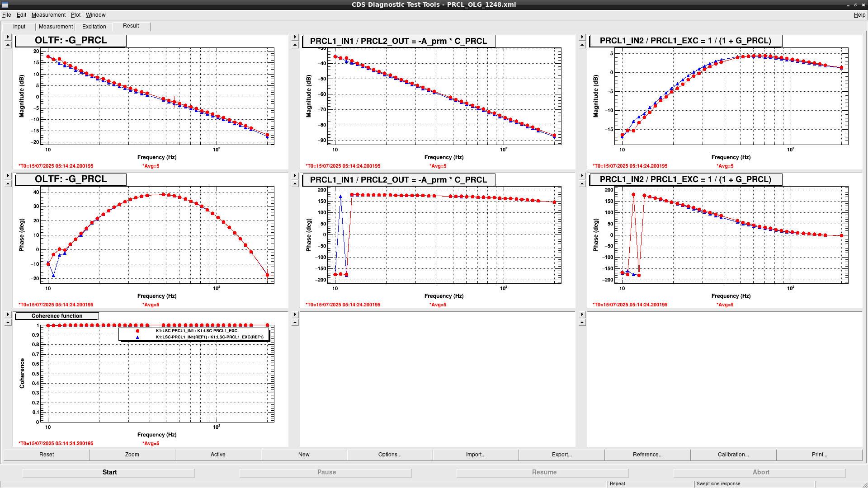The height and width of the screenshot is (488, 868).
Task: Switch to the Excitation tab
Action: (x=94, y=27)
